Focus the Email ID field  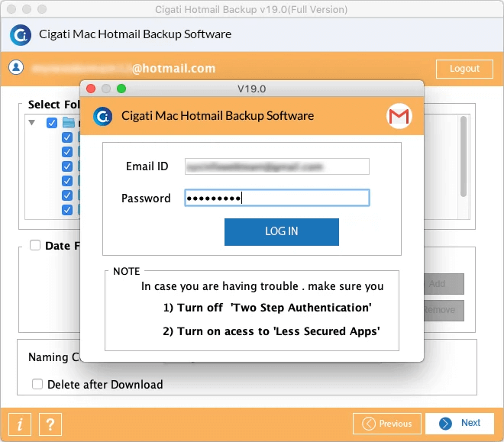point(276,166)
